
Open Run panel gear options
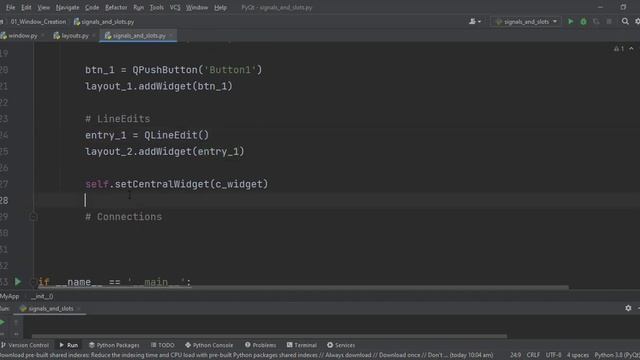(628, 308)
